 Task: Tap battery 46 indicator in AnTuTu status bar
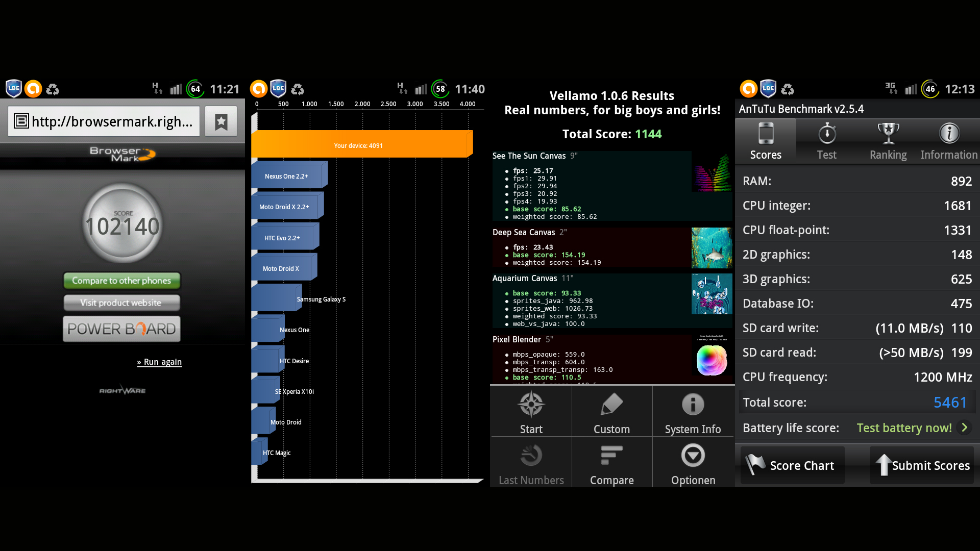tap(930, 89)
